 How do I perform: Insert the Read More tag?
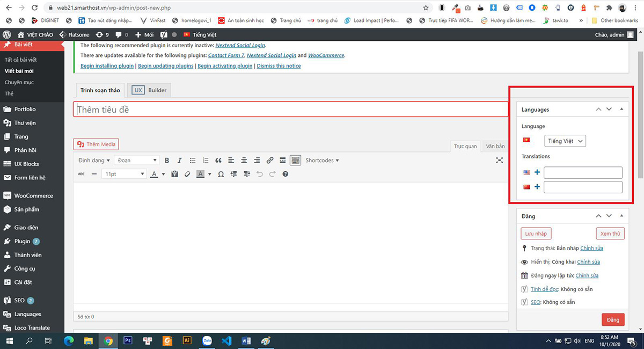283,160
